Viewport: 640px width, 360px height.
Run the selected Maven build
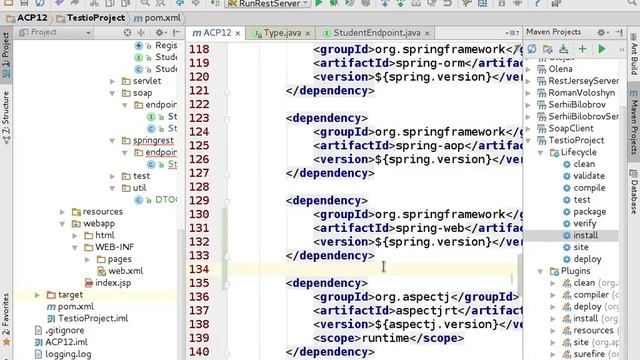pos(602,49)
